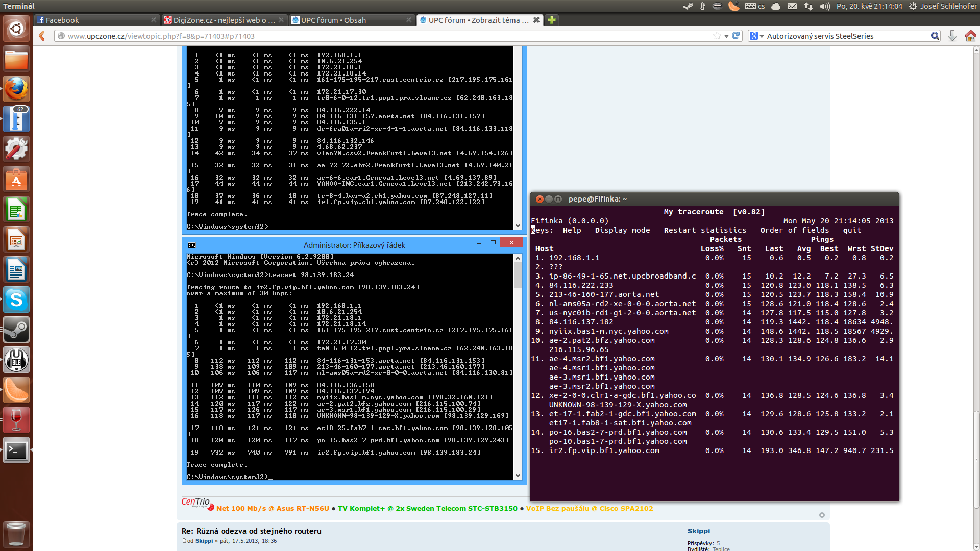Open Wine glass icon in launcher
Viewport: 980px width, 551px height.
[16, 420]
